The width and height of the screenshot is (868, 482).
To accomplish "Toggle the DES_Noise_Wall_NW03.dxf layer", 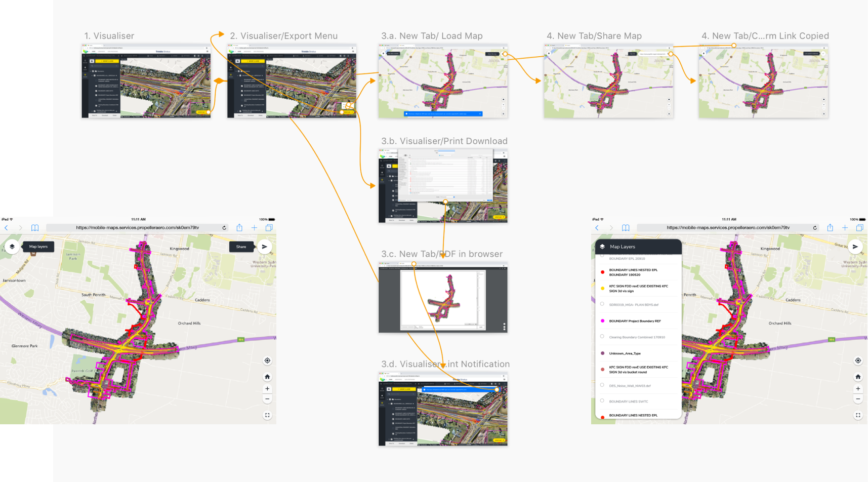I will [602, 385].
